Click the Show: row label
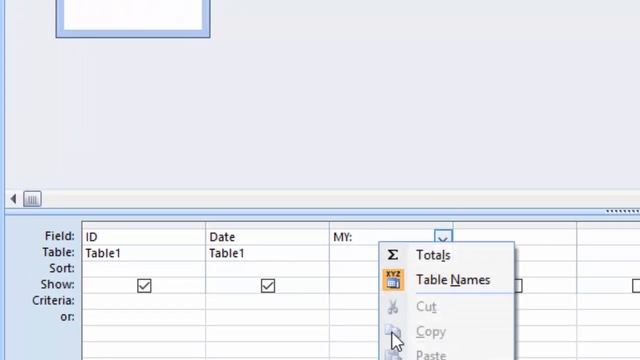This screenshot has width=640, height=360. click(58, 284)
